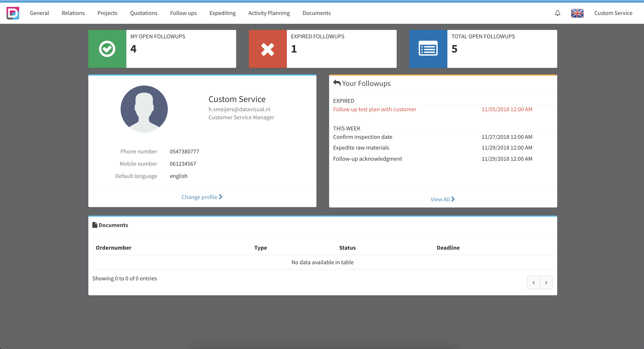Click the Documents panel file icon
This screenshot has width=644, height=349.
click(95, 225)
